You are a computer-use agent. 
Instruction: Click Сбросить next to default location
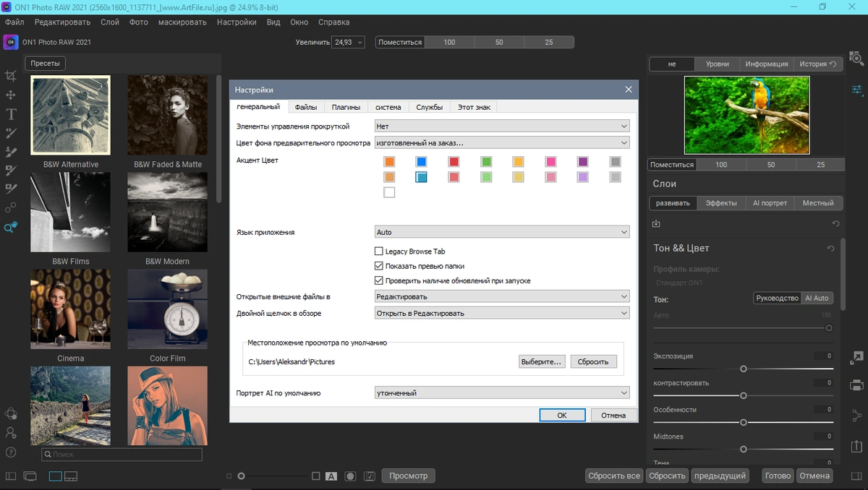click(593, 361)
